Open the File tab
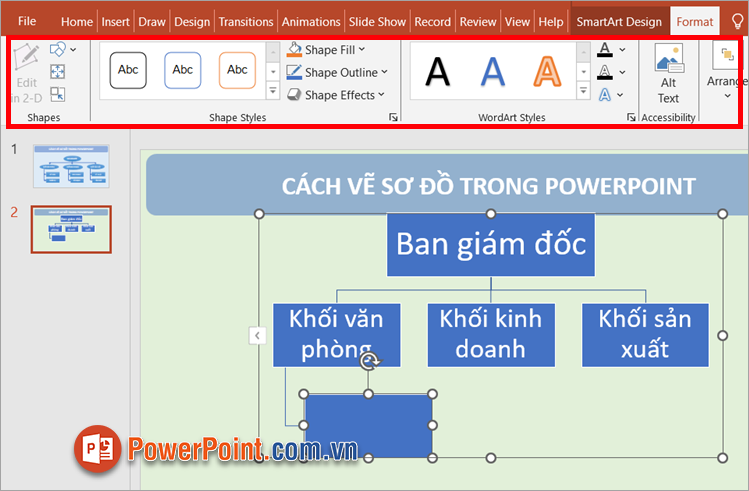 point(27,21)
